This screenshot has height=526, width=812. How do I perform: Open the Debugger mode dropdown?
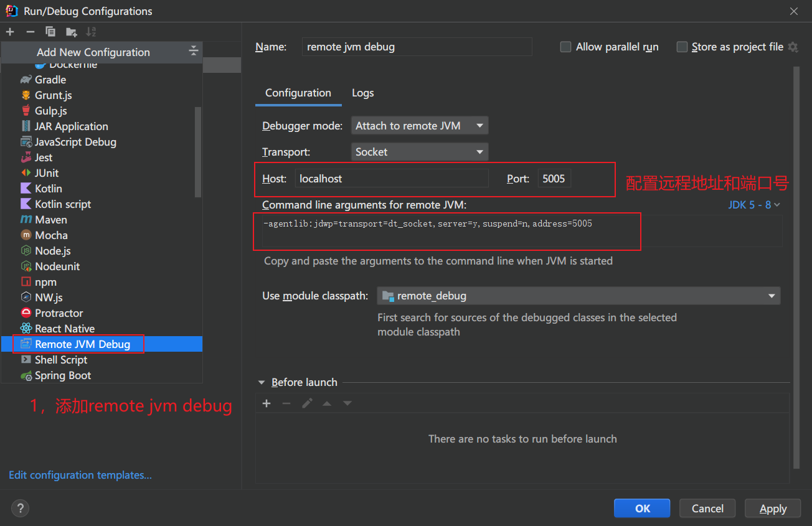[x=420, y=126]
